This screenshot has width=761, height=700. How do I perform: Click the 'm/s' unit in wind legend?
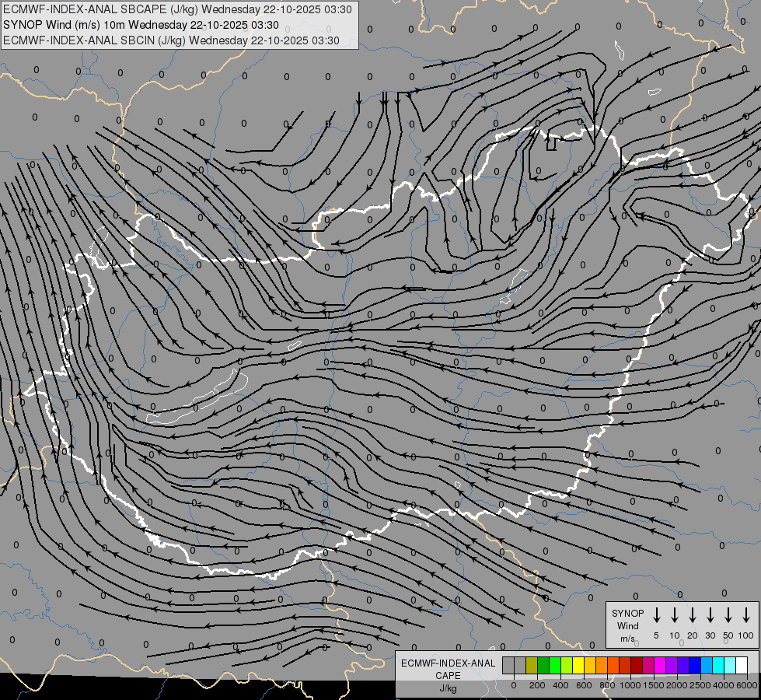(x=627, y=639)
